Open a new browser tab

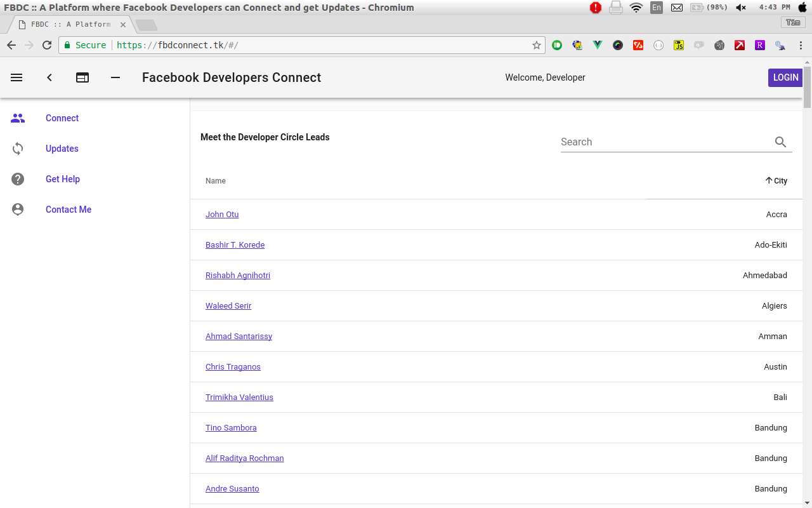(x=147, y=25)
